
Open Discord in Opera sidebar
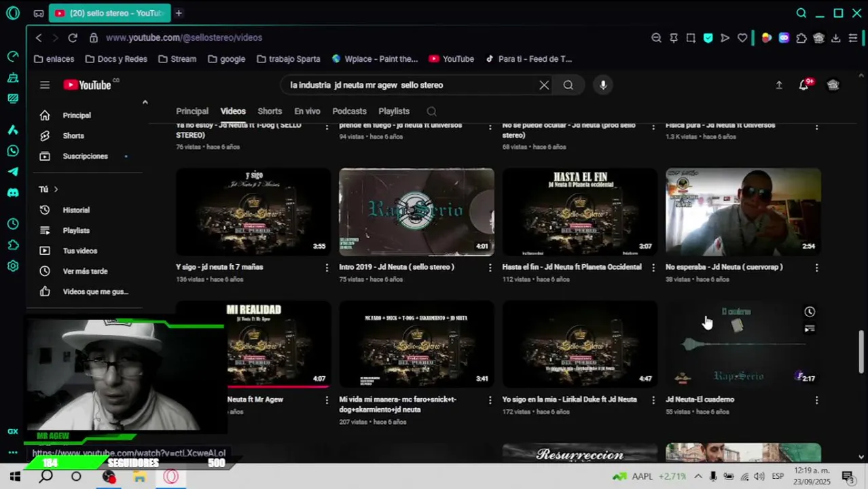click(13, 193)
